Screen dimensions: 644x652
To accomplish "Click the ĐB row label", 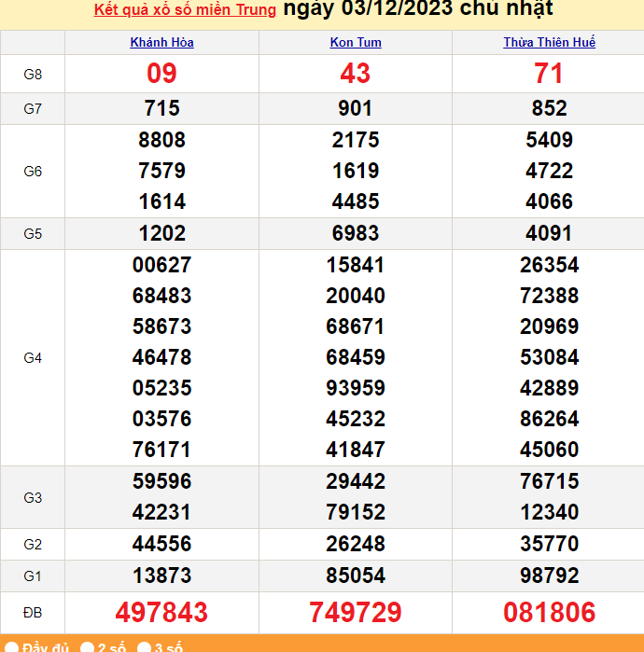I will pos(33,612).
